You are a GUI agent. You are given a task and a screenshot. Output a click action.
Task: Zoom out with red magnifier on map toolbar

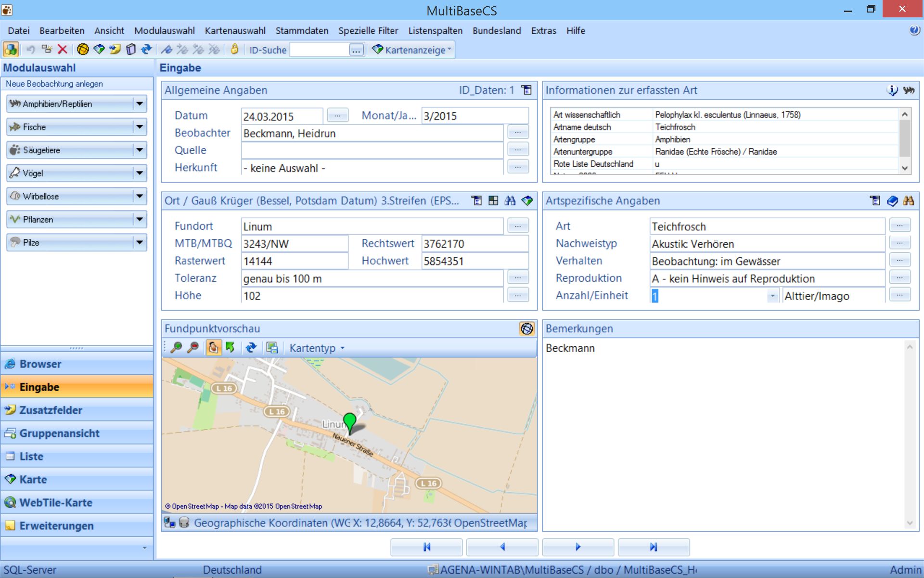point(192,347)
